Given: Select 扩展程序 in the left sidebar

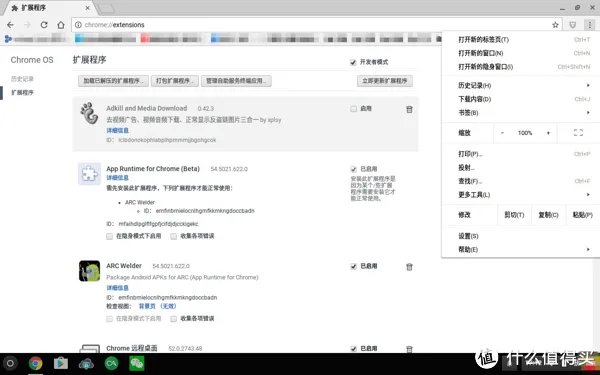Looking at the screenshot, I should point(22,93).
